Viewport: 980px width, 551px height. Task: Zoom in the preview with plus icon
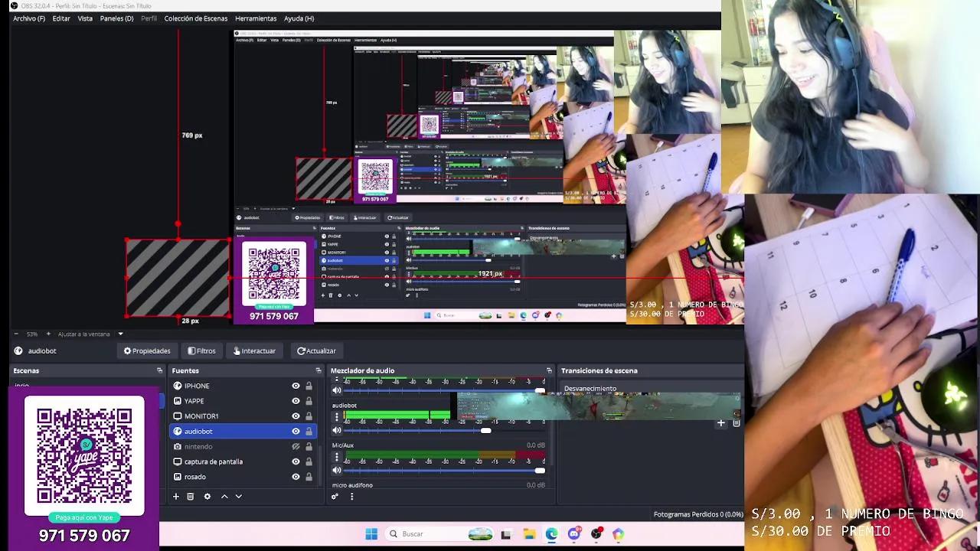click(48, 334)
